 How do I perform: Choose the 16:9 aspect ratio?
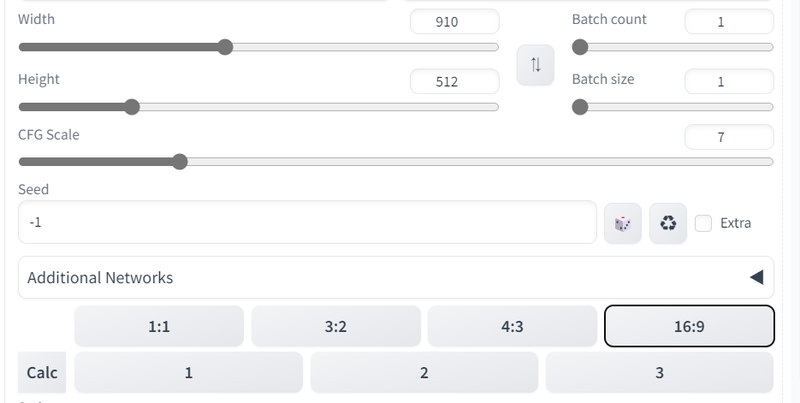[x=689, y=326]
